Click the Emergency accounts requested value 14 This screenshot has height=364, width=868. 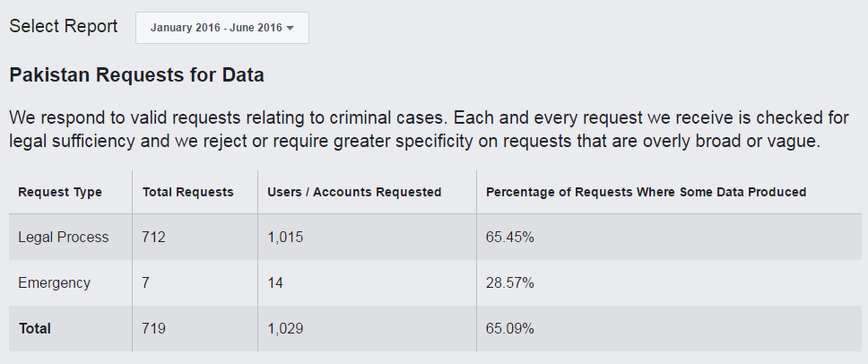(276, 283)
